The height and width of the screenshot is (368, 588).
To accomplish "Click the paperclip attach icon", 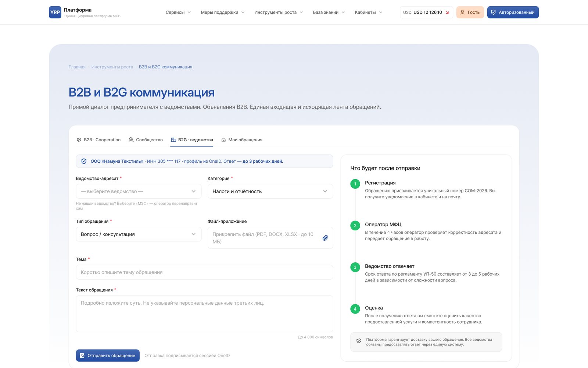I will point(325,238).
